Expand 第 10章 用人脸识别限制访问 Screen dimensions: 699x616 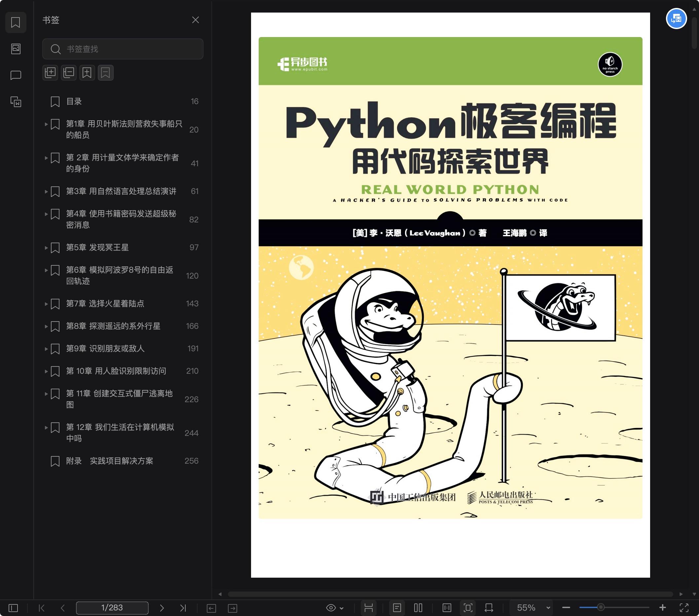(x=46, y=371)
